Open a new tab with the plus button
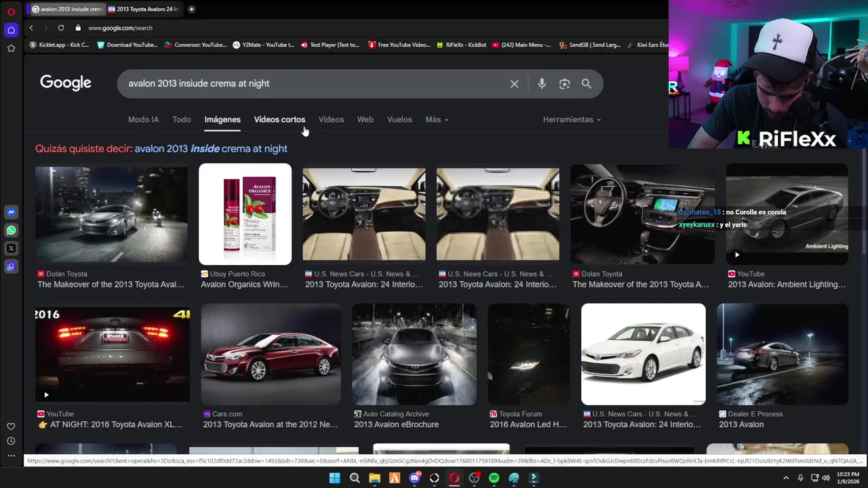Viewport: 868px width, 488px height. coord(191,9)
